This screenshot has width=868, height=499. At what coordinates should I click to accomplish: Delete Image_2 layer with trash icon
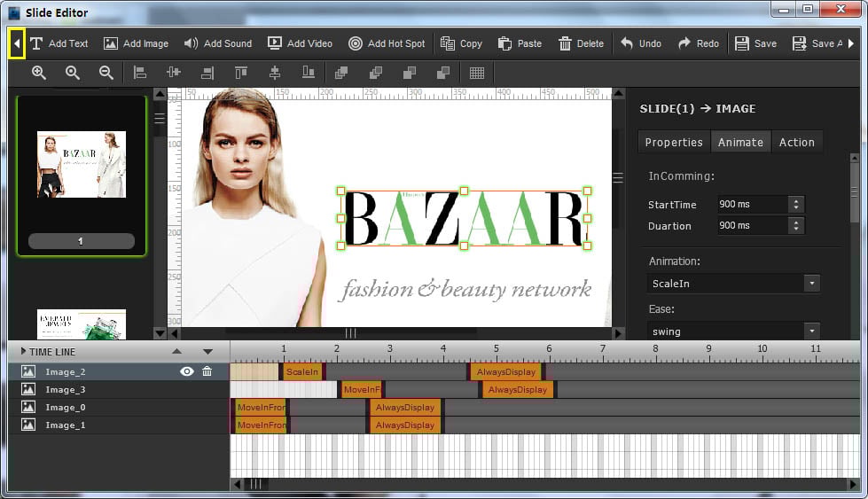(x=207, y=371)
